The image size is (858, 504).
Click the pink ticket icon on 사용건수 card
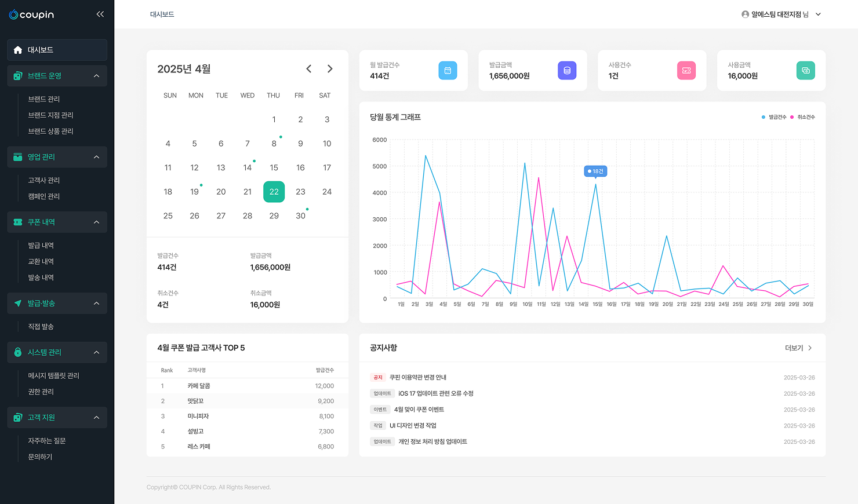(x=686, y=71)
